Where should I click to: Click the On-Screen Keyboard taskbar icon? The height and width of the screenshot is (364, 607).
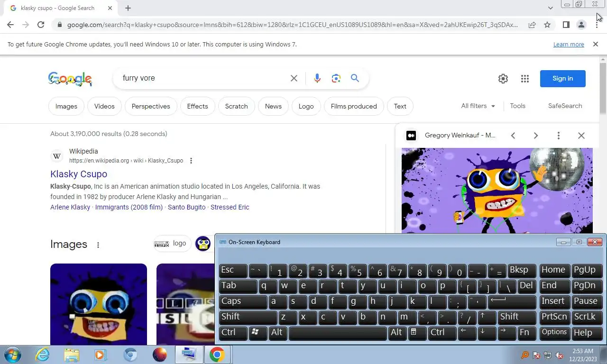point(188,355)
